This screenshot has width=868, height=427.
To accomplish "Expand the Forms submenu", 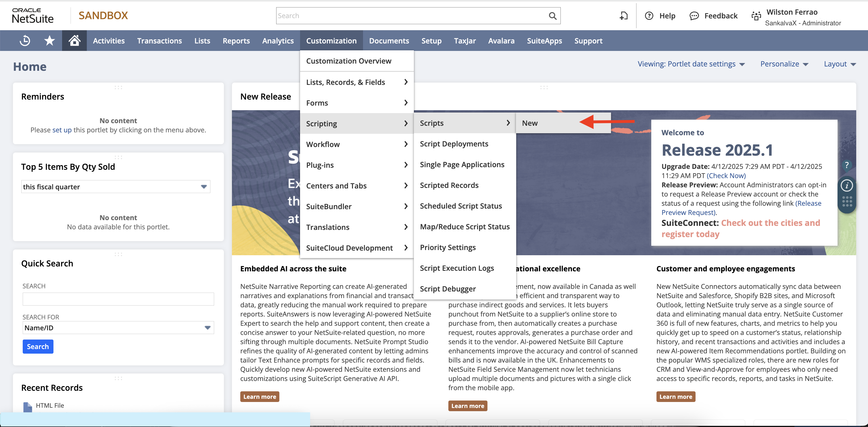I will click(356, 103).
